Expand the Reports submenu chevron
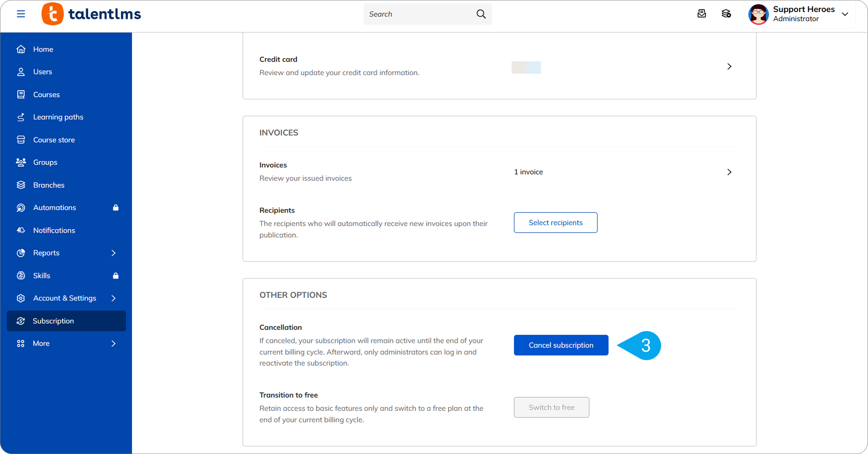The image size is (868, 454). tap(113, 253)
